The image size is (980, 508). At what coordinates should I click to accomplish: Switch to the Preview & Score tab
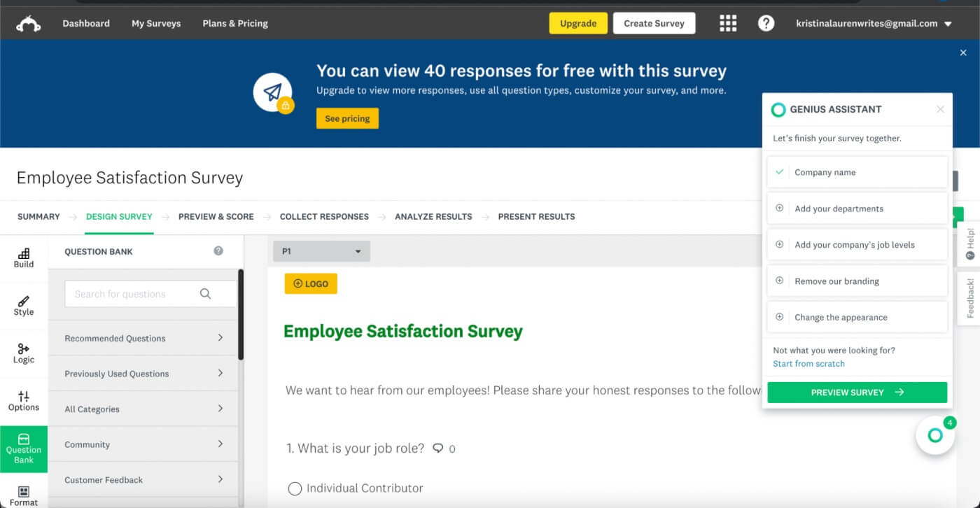(x=216, y=217)
